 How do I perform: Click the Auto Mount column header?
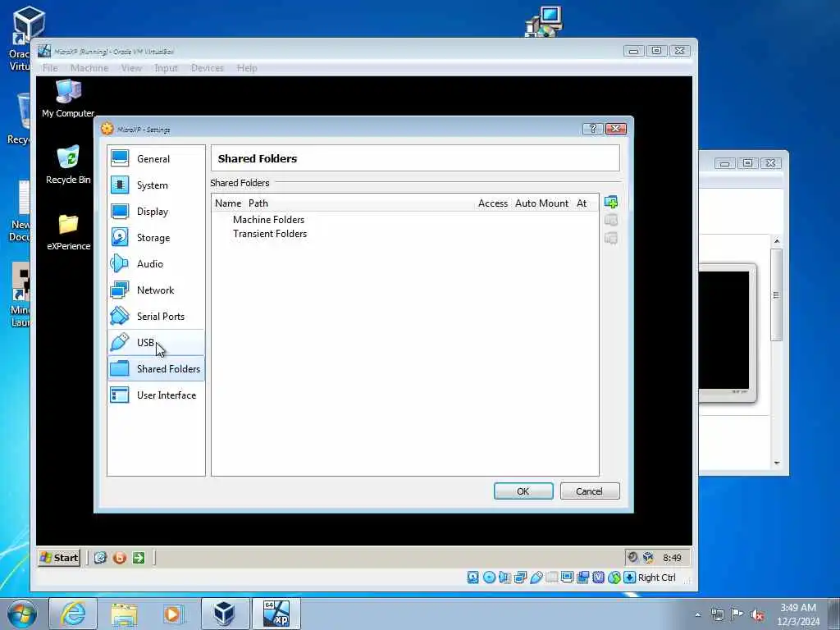pos(541,203)
